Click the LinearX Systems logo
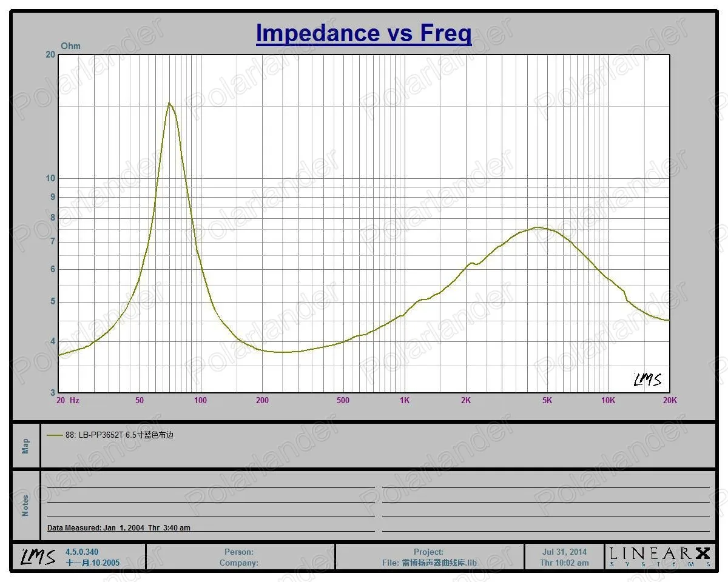The height and width of the screenshot is (582, 728). click(x=659, y=557)
